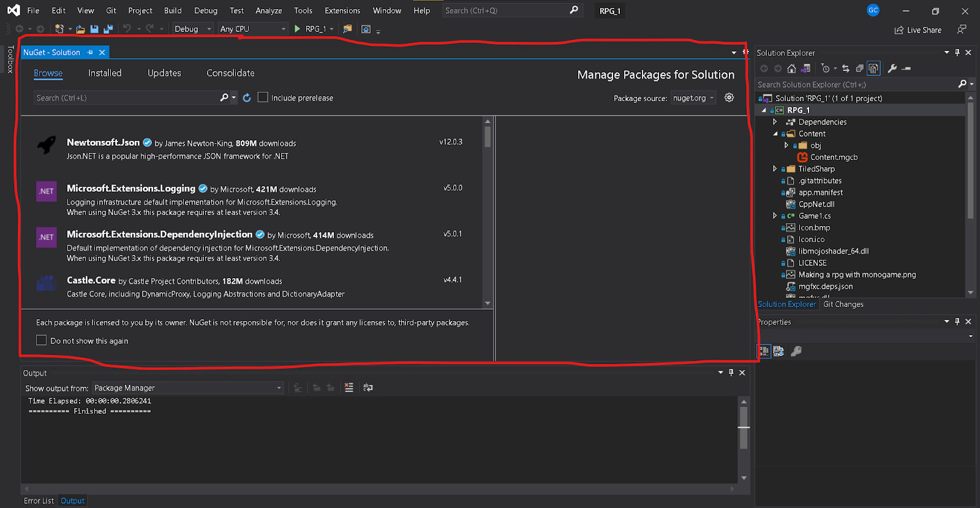Click Solution Explorer Home icon
The image size is (980, 508).
click(791, 69)
